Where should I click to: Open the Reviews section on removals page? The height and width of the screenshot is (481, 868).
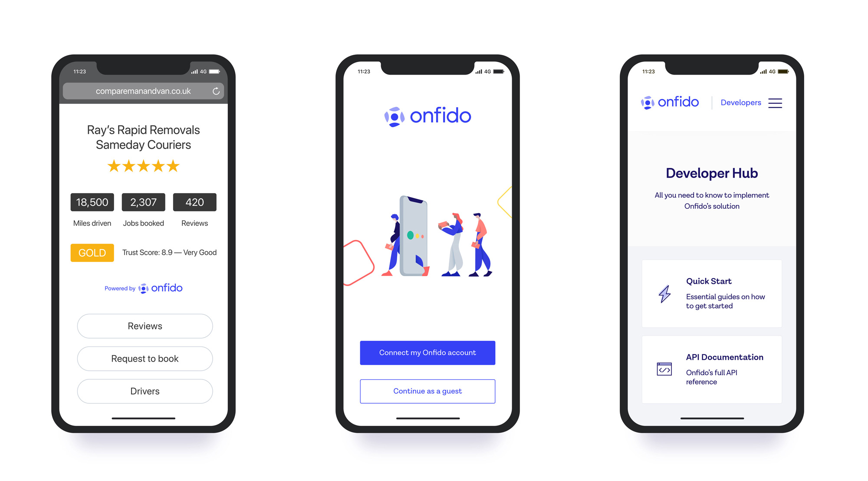[144, 326]
